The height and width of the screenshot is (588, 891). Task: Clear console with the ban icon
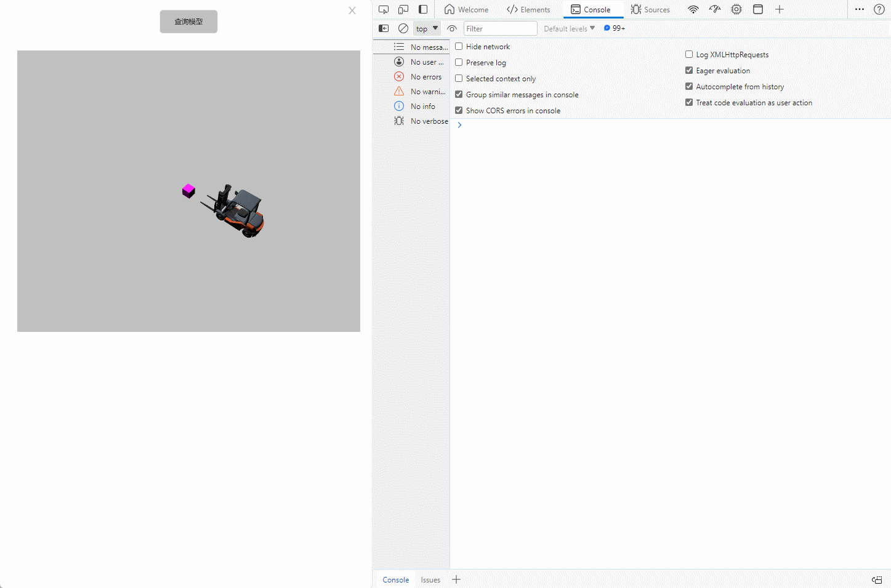coord(403,28)
